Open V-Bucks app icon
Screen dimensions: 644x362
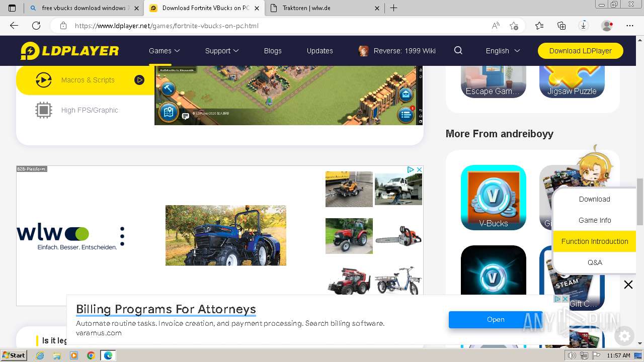pyautogui.click(x=494, y=198)
